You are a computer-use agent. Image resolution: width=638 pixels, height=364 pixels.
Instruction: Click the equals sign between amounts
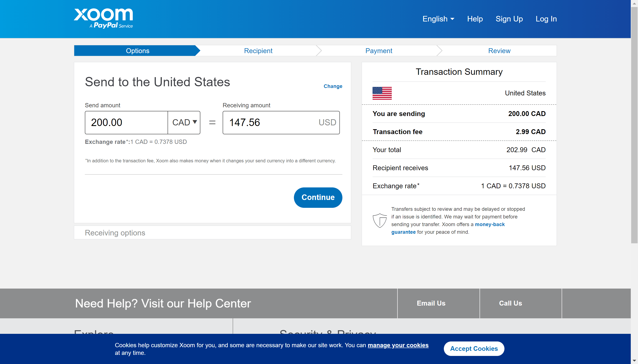coord(212,122)
